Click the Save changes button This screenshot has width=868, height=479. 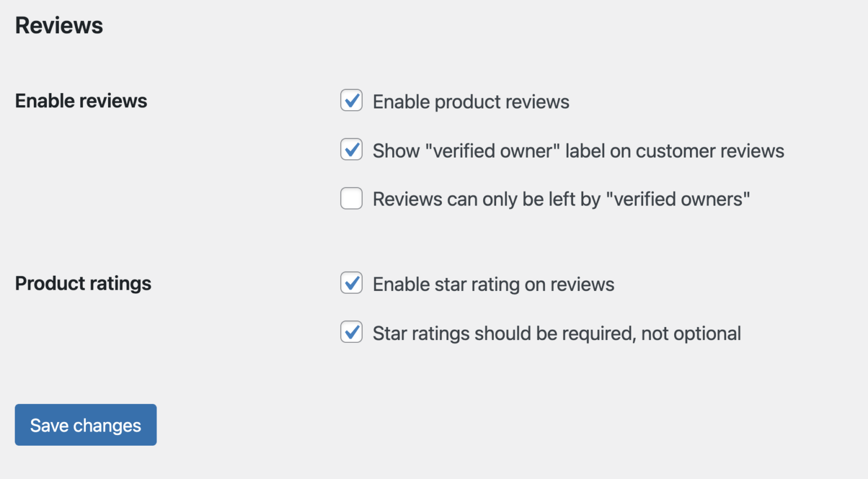pyautogui.click(x=85, y=425)
